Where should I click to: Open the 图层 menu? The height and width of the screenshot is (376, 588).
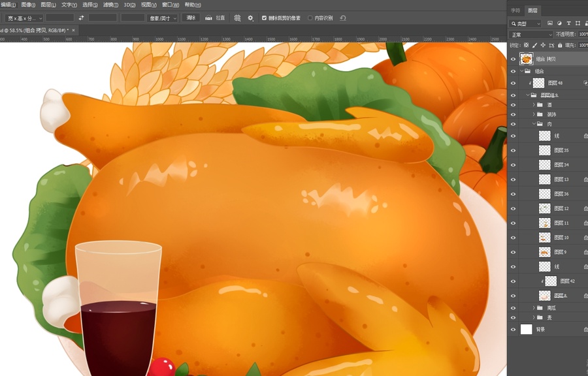(x=48, y=5)
